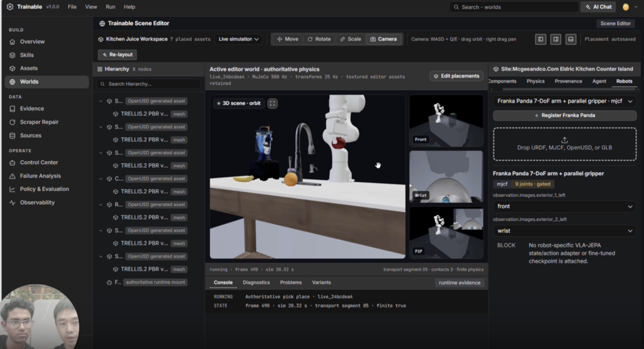Select the Scale tool

(x=350, y=39)
